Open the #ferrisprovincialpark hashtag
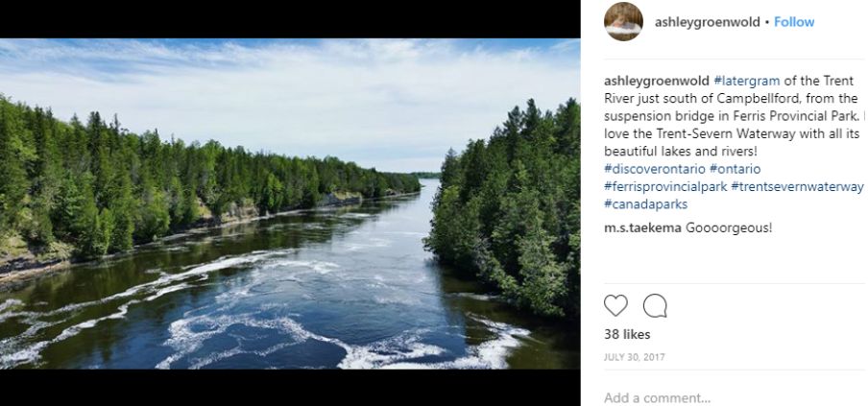This screenshot has height=406, width=868. click(664, 186)
